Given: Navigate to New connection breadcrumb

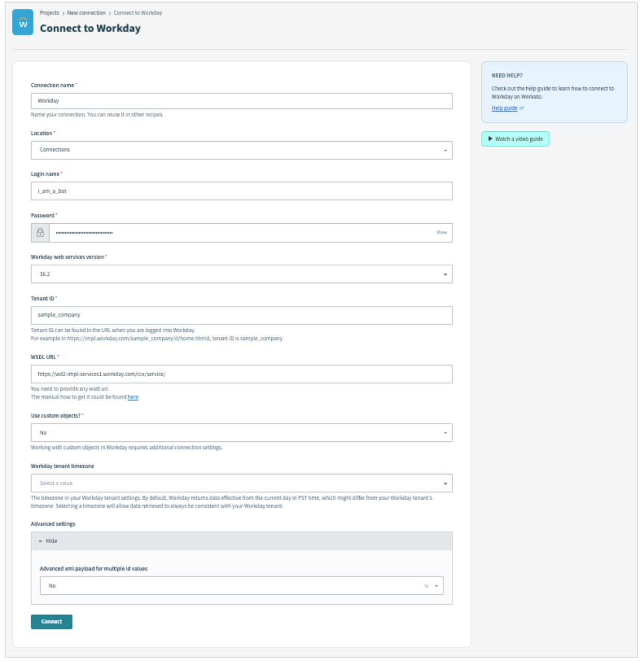Looking at the screenshot, I should click(86, 13).
